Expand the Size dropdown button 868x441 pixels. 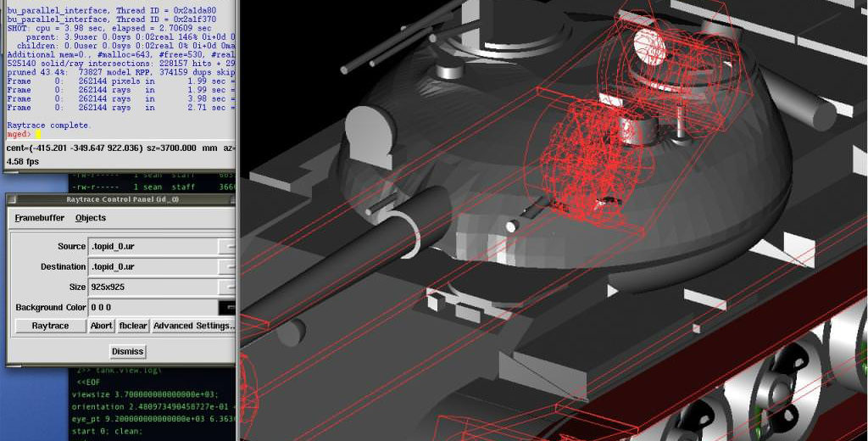(x=226, y=287)
